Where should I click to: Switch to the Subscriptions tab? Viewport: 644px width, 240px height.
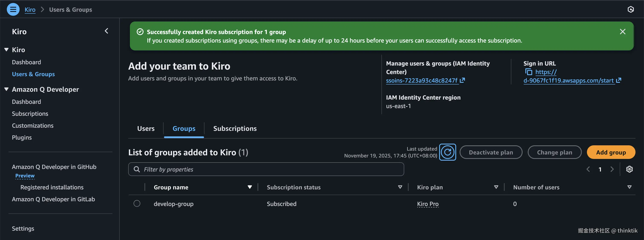tap(235, 128)
